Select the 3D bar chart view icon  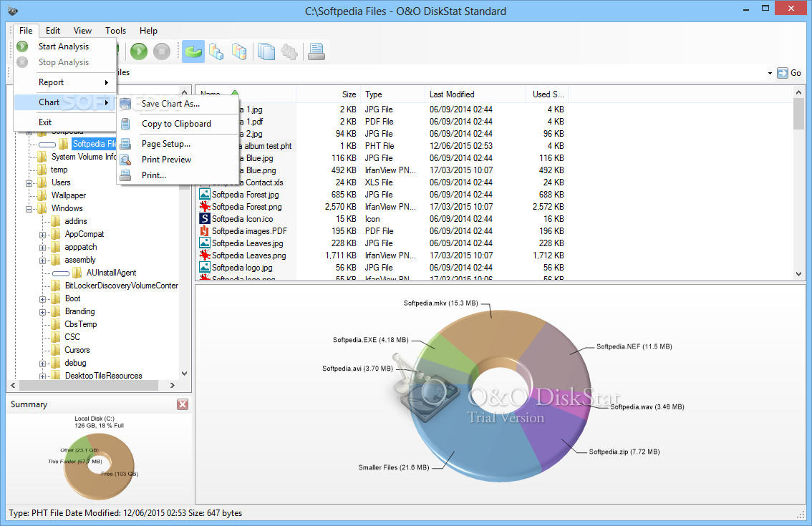tap(216, 52)
